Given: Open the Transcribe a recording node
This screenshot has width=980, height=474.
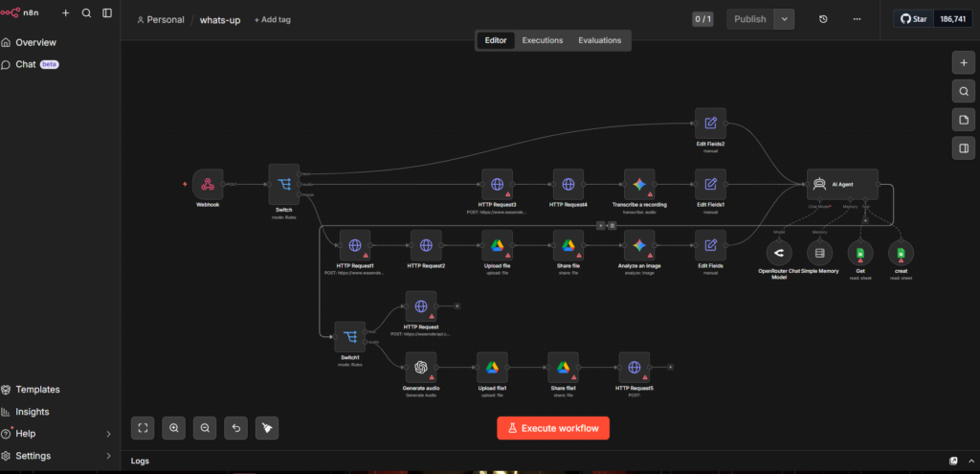Looking at the screenshot, I should pos(639,185).
